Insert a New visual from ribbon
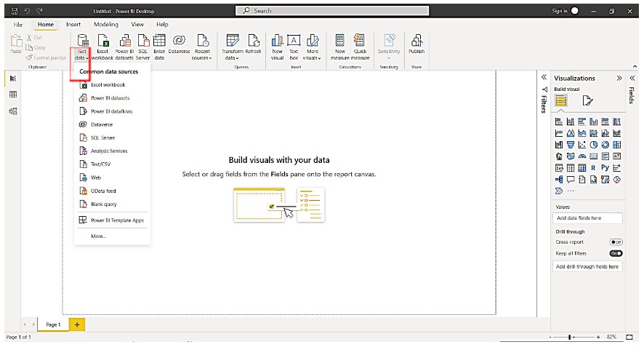The height and width of the screenshot is (347, 644). (x=277, y=41)
